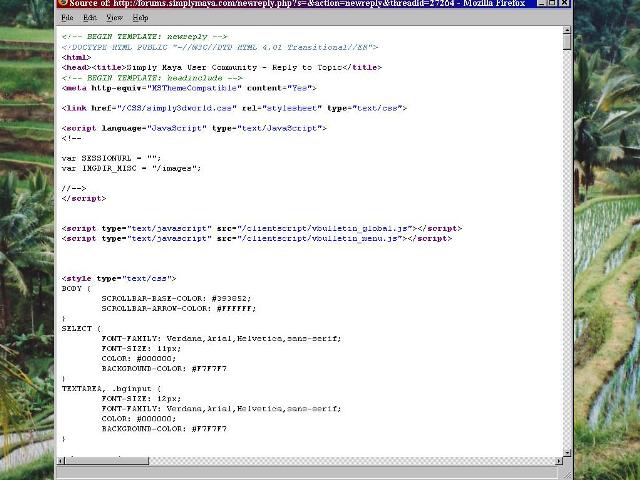Click the <html> tag line
Image resolution: width=640 pixels, height=480 pixels.
76,58
